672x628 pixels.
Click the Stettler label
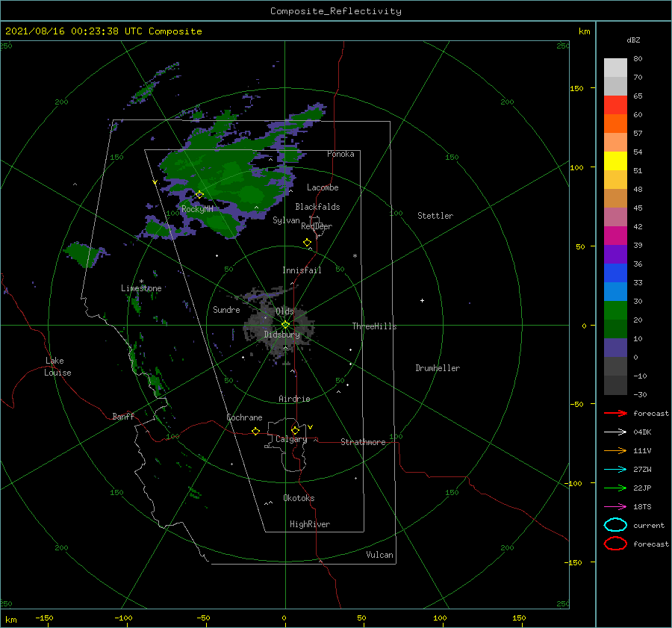435,216
